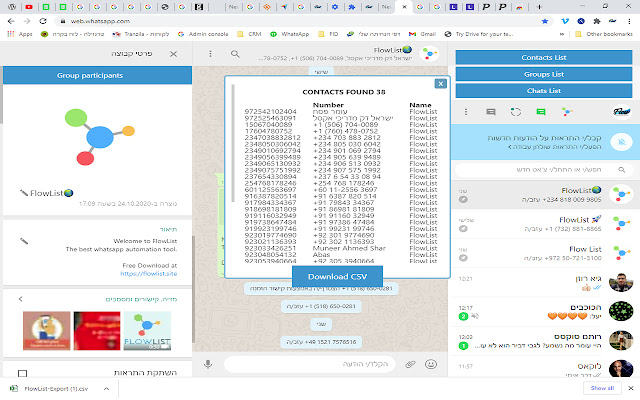Open the sidebar three-dot menu

466,112
